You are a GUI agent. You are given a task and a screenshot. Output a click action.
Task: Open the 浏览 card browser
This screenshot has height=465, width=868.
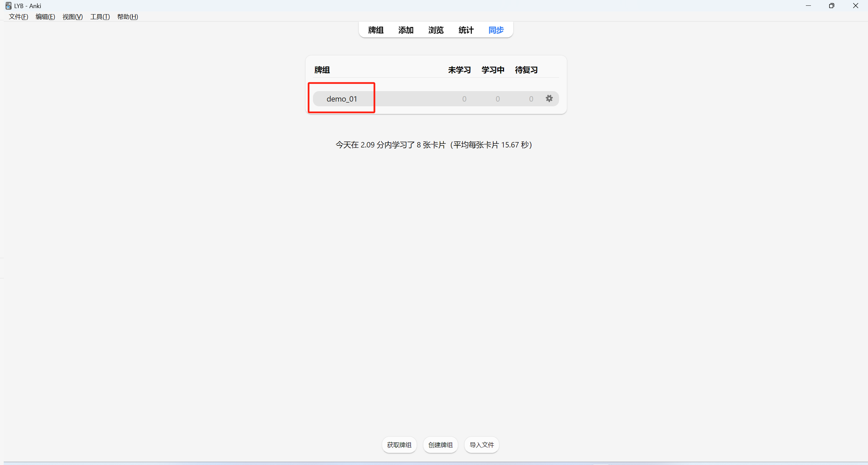(436, 30)
